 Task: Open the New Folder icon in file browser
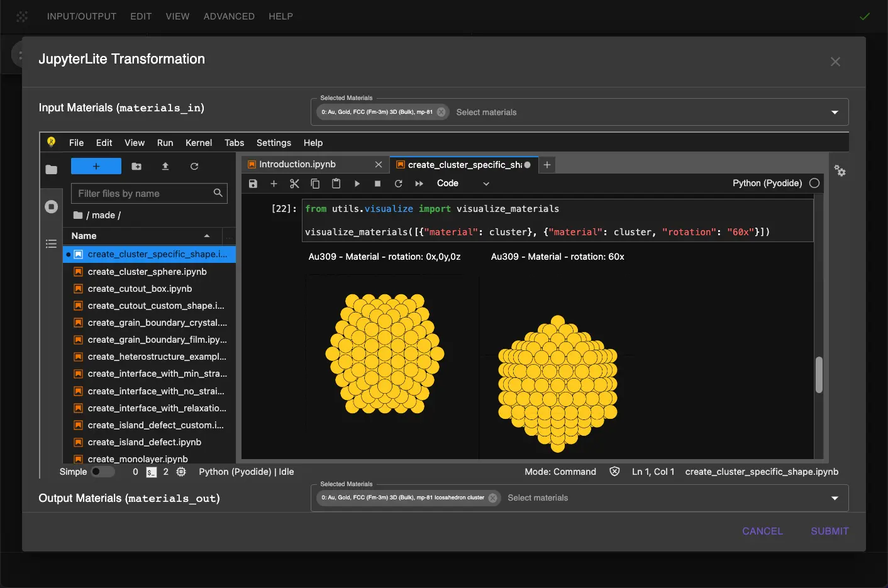[x=136, y=166]
